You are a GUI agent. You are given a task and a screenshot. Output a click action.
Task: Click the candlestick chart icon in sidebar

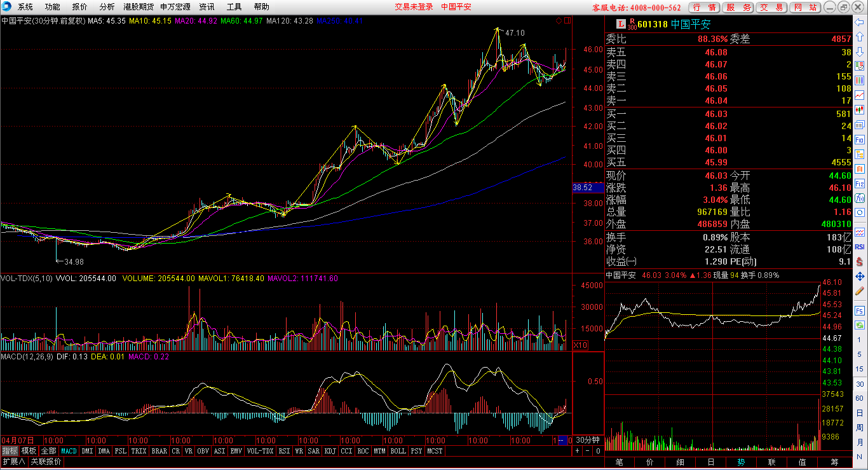tap(860, 109)
